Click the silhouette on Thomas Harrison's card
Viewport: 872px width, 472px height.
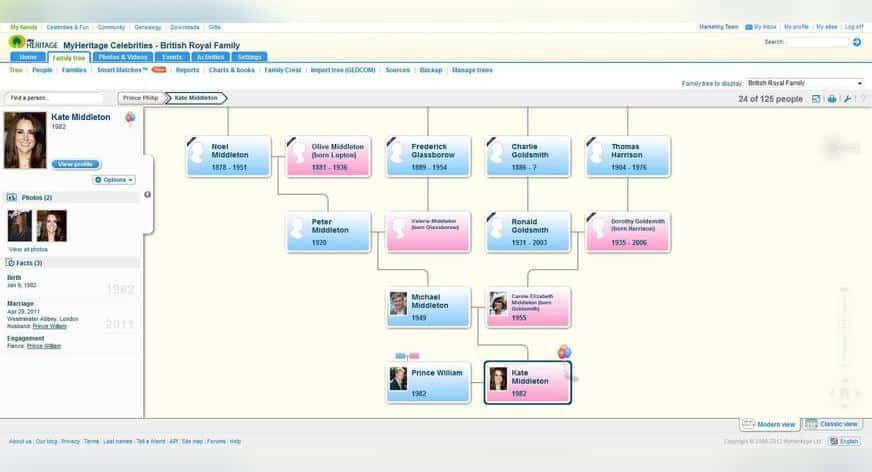(x=598, y=153)
